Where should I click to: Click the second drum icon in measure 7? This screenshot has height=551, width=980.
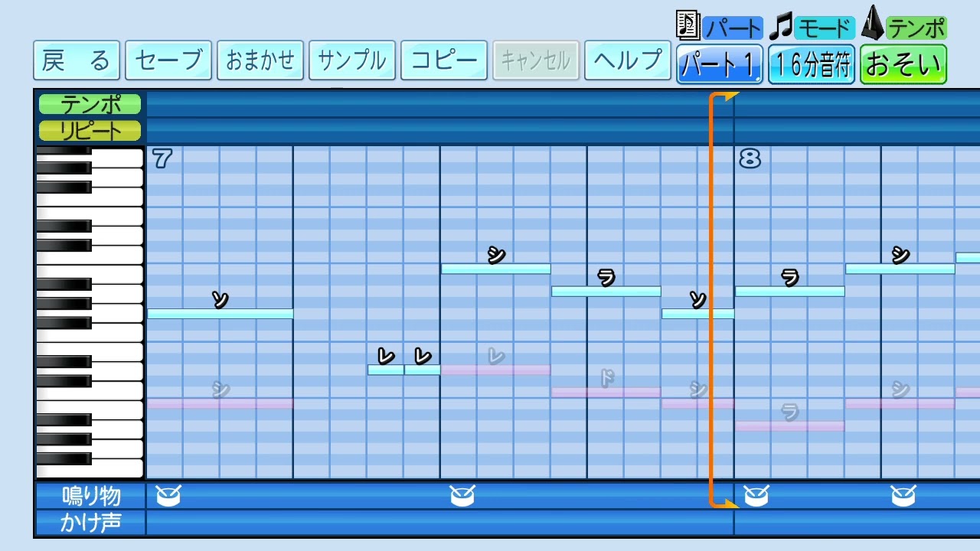[x=462, y=496]
